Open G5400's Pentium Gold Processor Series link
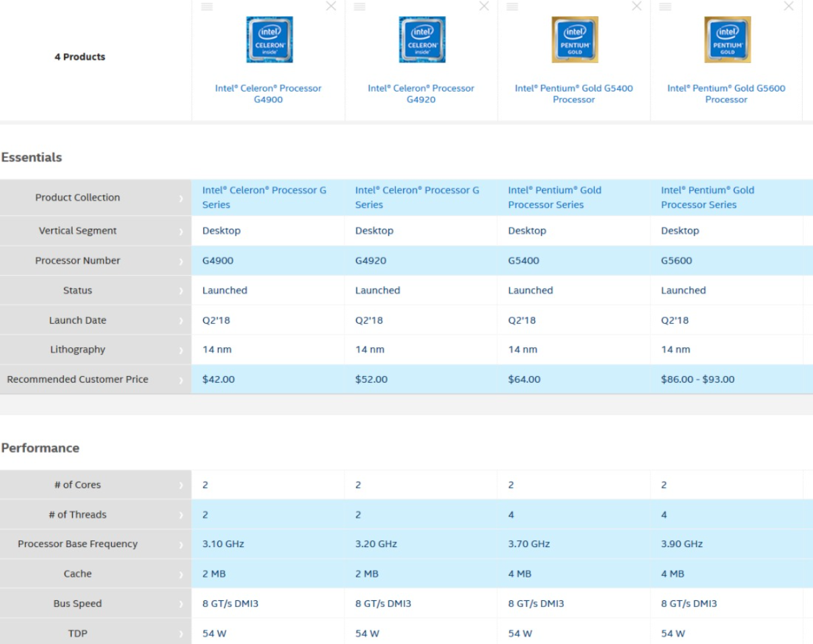This screenshot has height=644, width=813. tap(555, 197)
